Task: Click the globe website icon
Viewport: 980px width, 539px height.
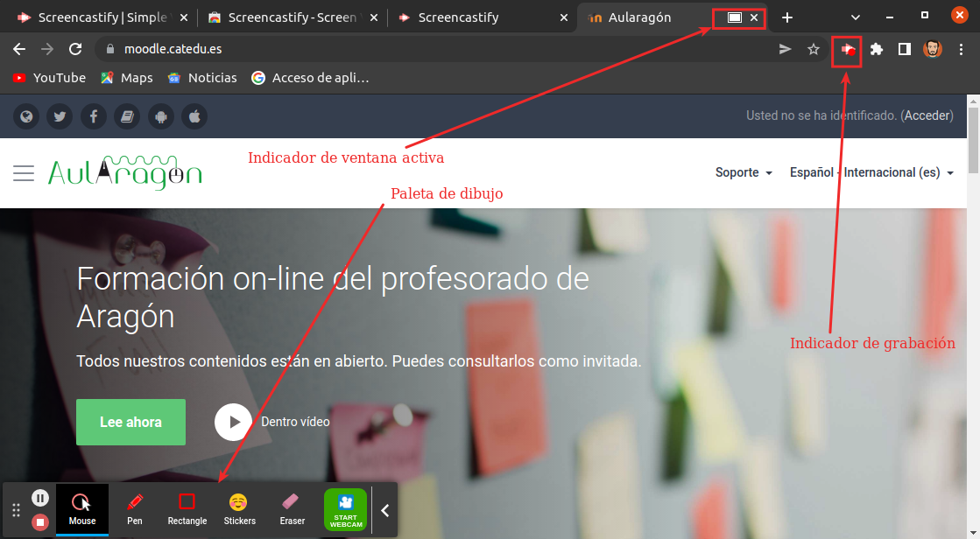Action: (x=26, y=116)
